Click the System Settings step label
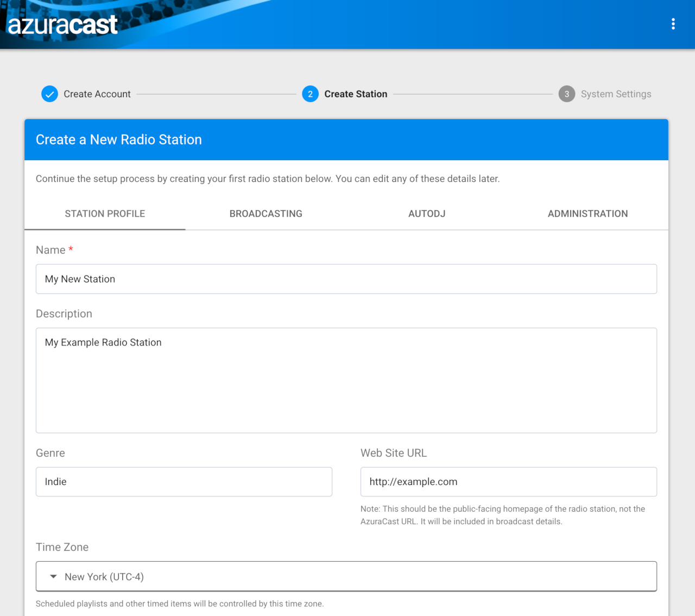 [x=616, y=93]
